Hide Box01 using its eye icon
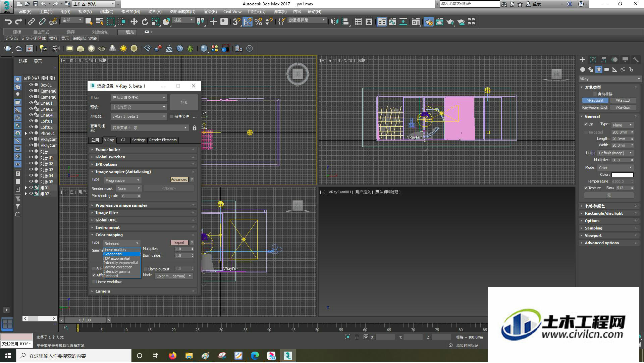644x363 pixels. [31, 85]
